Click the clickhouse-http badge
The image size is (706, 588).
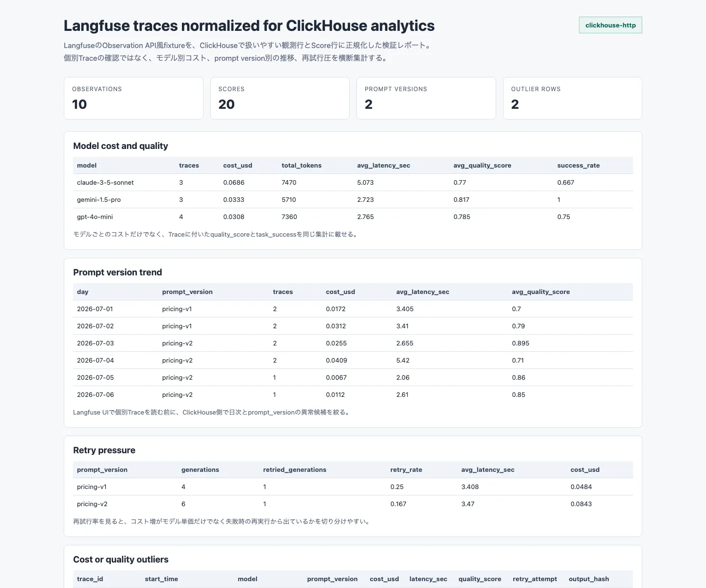click(610, 25)
